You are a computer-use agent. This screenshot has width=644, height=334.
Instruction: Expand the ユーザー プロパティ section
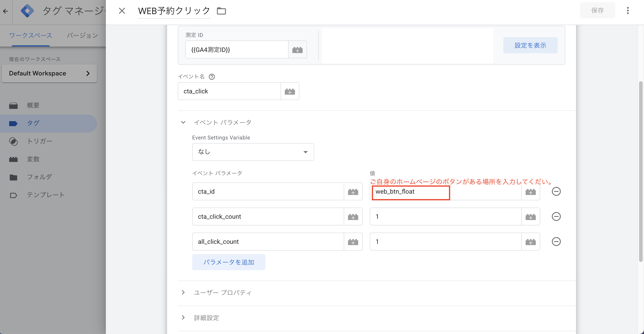183,292
